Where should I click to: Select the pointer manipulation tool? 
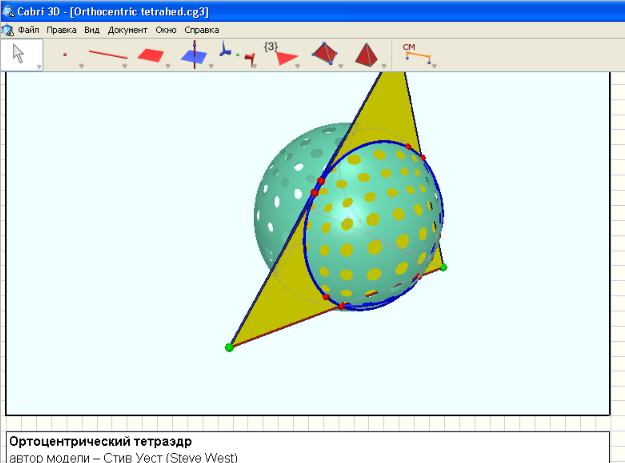(x=18, y=53)
